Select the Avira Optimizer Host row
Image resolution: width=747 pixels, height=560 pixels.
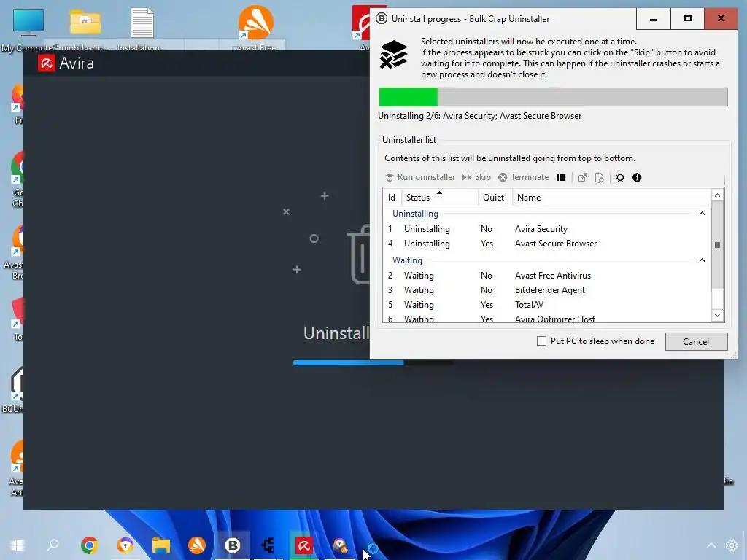[x=547, y=318]
